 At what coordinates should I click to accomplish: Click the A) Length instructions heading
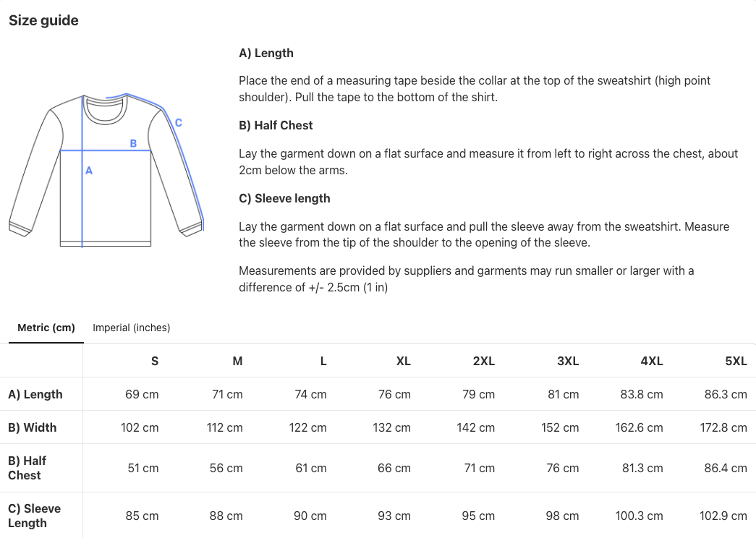[266, 53]
